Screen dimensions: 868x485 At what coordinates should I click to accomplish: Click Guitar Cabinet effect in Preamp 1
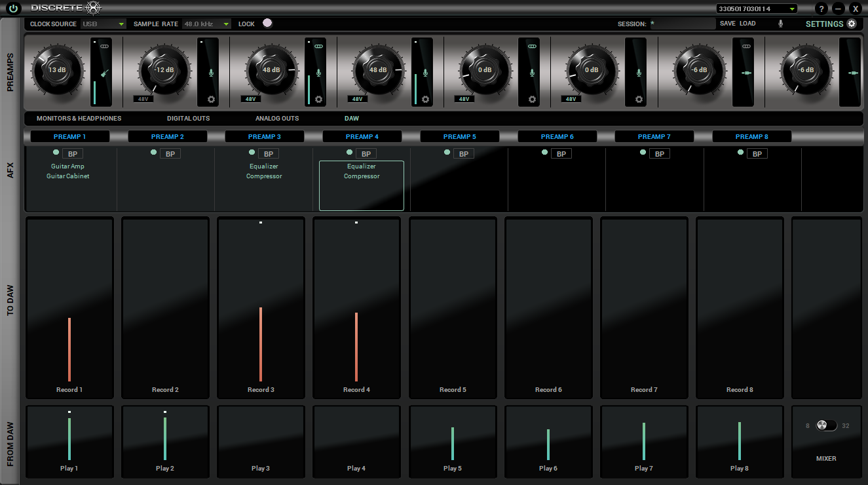(68, 176)
